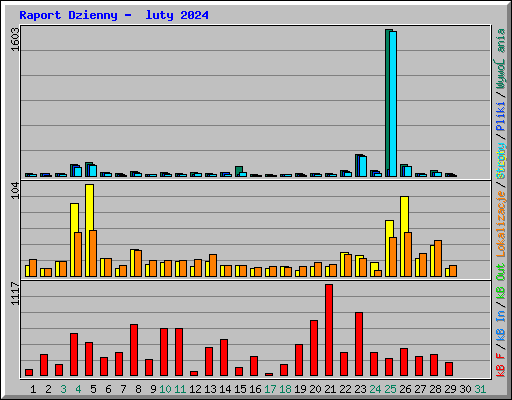Click the yellow bar for day 26

[x=404, y=236]
